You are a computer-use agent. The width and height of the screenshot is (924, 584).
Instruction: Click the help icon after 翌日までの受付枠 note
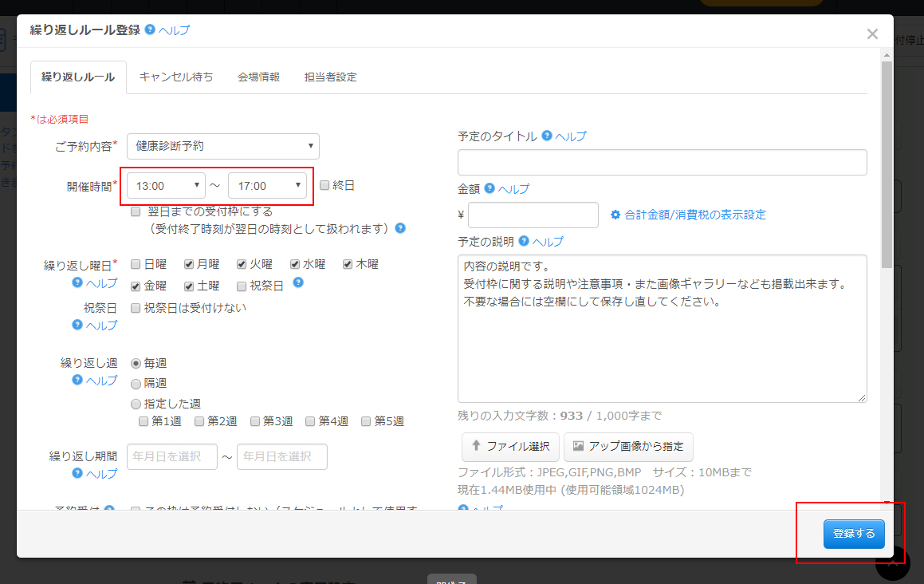pos(400,228)
